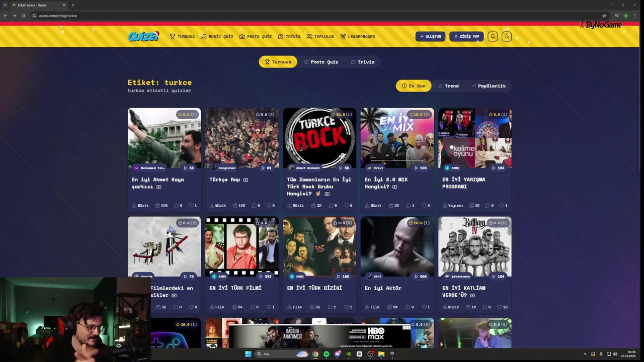
Task: Click the browser address bar
Action: [317, 16]
